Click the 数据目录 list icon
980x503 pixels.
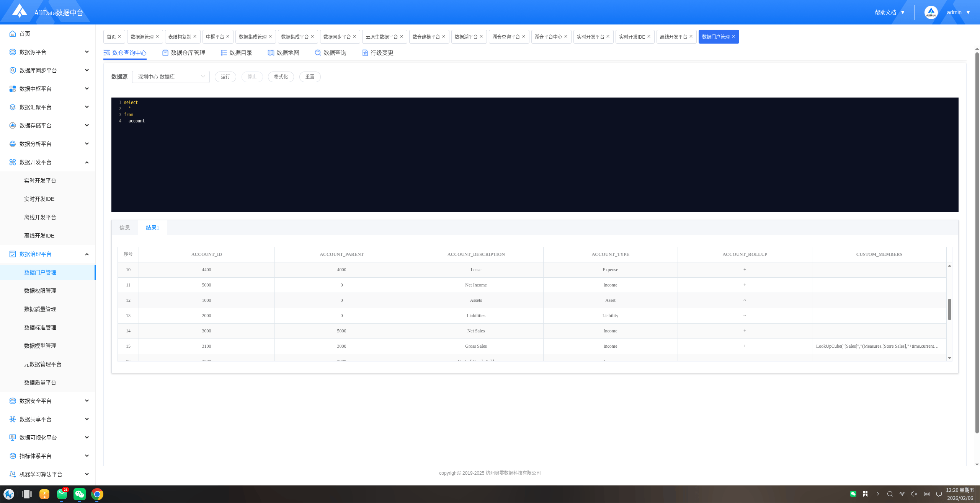[224, 53]
